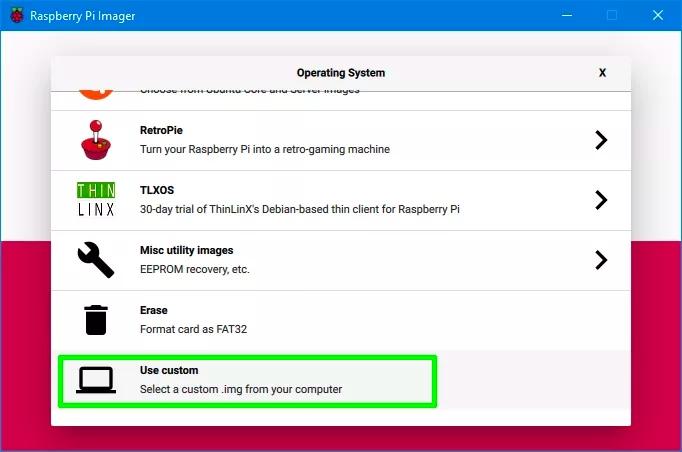Click the ThinLinX logo icon
This screenshot has width=682, height=452.
click(x=96, y=200)
